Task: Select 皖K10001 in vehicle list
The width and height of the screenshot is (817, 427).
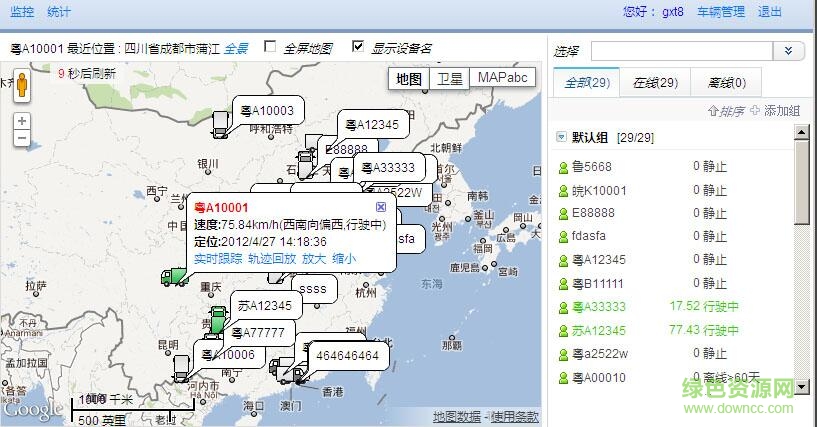Action: (x=599, y=191)
